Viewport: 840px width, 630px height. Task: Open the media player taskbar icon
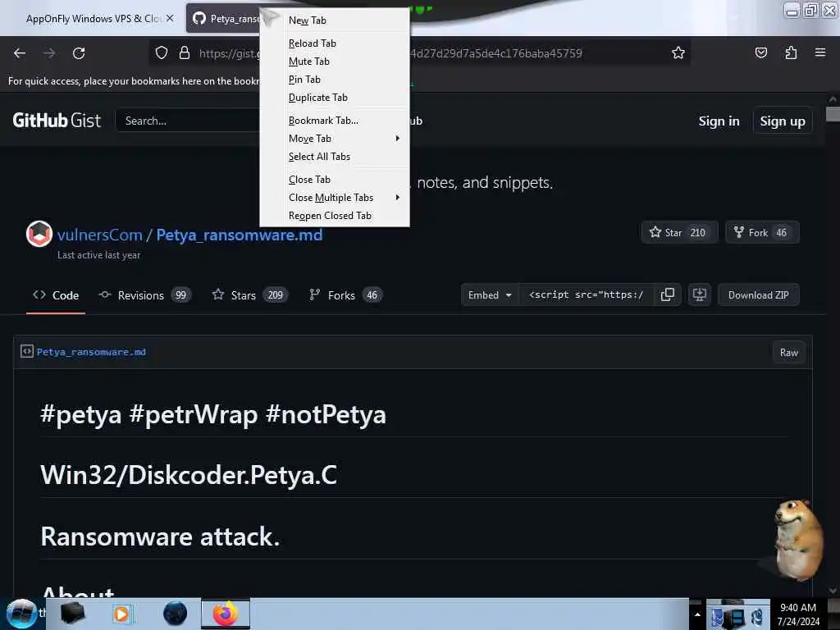pos(122,614)
